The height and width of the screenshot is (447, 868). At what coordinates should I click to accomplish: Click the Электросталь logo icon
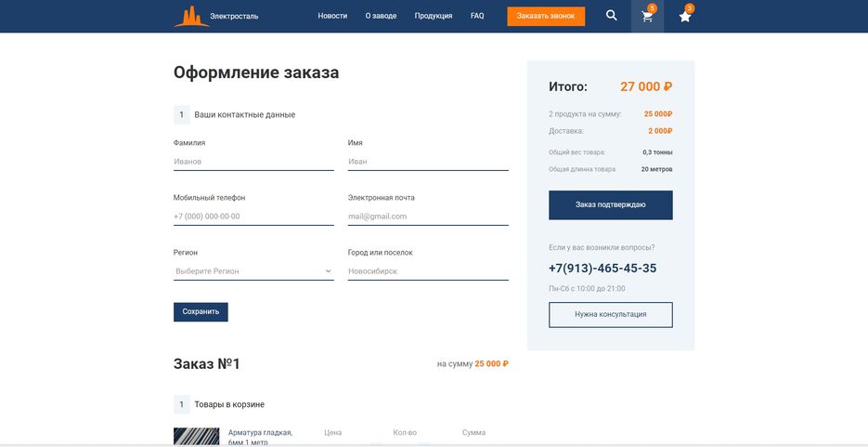(191, 16)
